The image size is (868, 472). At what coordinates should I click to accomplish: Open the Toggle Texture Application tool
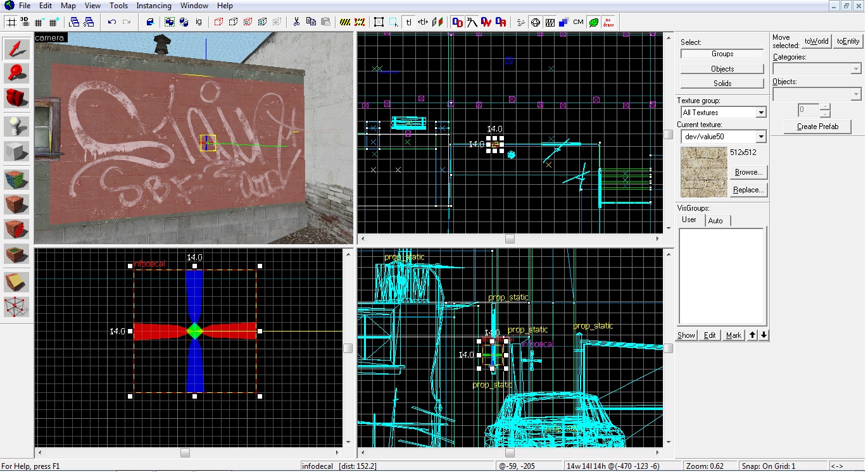pyautogui.click(x=16, y=180)
